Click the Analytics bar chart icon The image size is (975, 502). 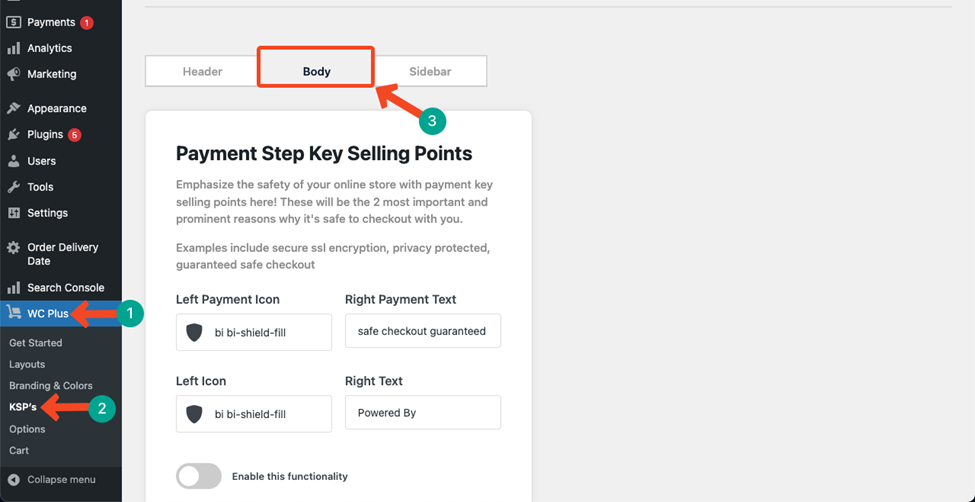pyautogui.click(x=14, y=49)
